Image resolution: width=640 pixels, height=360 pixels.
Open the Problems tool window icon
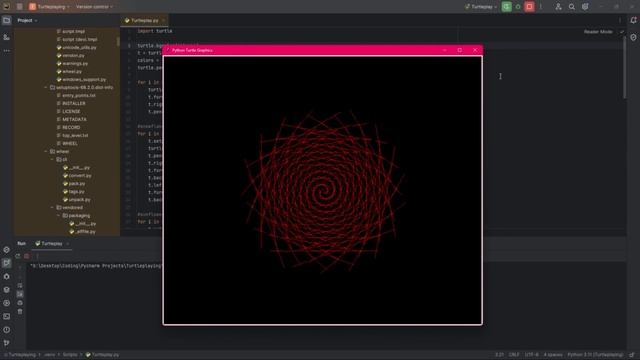7,330
